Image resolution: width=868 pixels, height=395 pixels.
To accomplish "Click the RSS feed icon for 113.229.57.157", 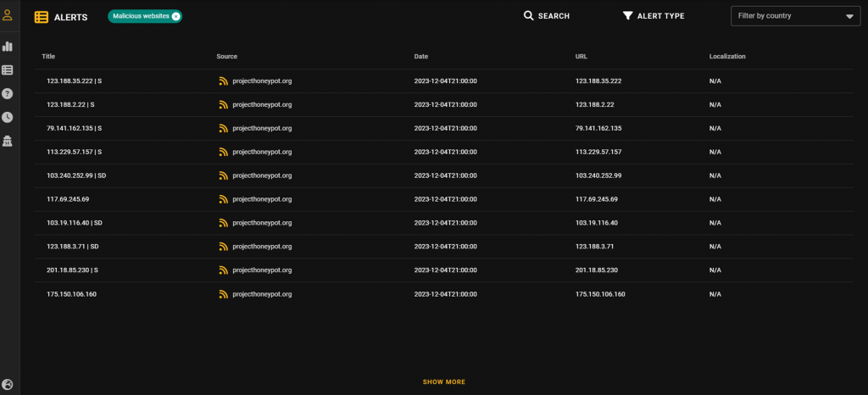I will click(223, 152).
